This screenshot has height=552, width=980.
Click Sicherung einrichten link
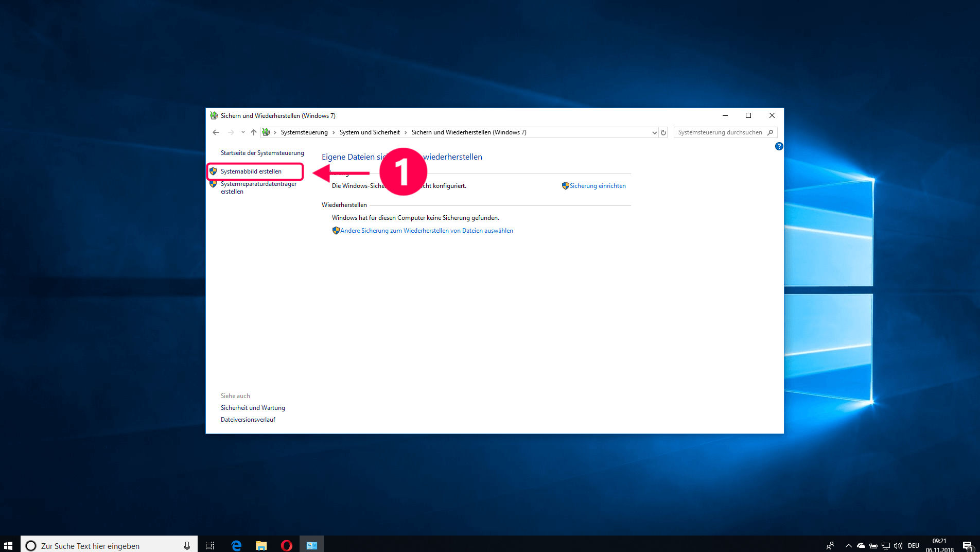(x=598, y=186)
